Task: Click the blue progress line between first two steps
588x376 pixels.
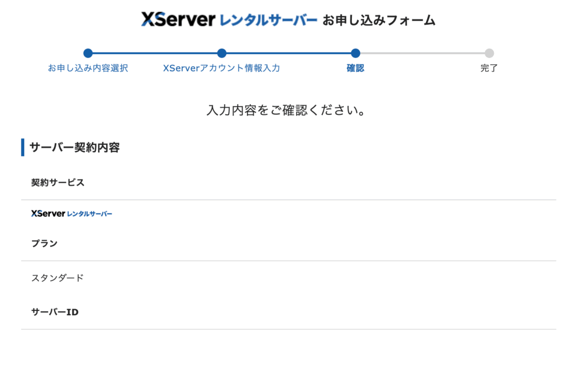Action: pos(155,53)
